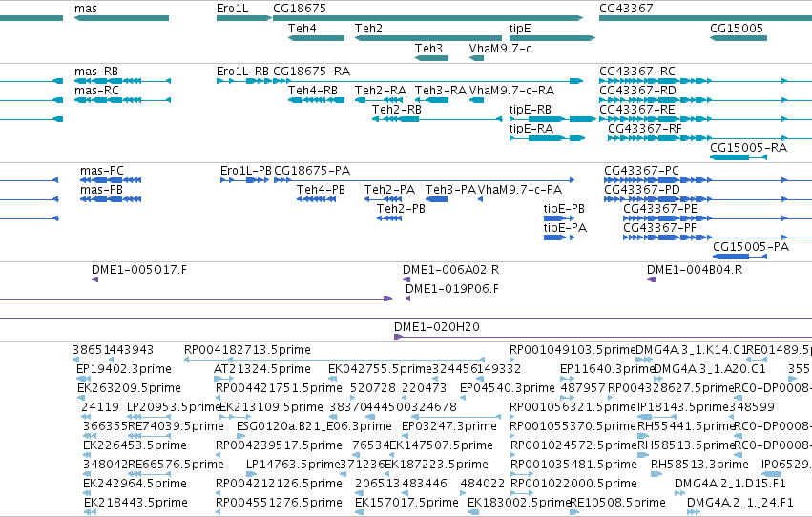This screenshot has width=812, height=517.
Task: Select the VhaM9.7-c gene label
Action: (500, 48)
